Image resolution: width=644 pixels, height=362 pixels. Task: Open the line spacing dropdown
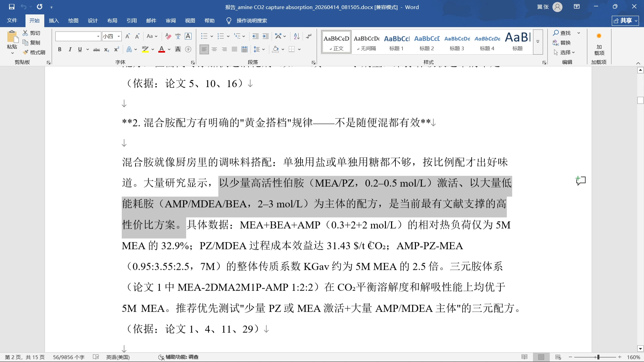(263, 50)
